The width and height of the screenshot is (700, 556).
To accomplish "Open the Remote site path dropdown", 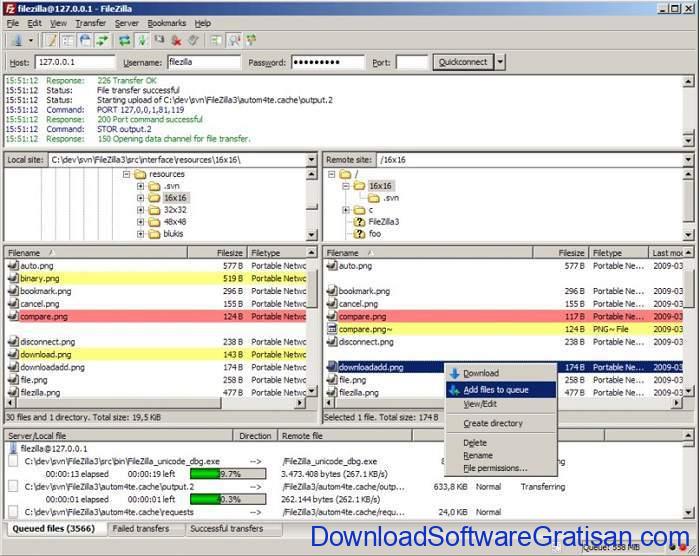I will (x=688, y=159).
